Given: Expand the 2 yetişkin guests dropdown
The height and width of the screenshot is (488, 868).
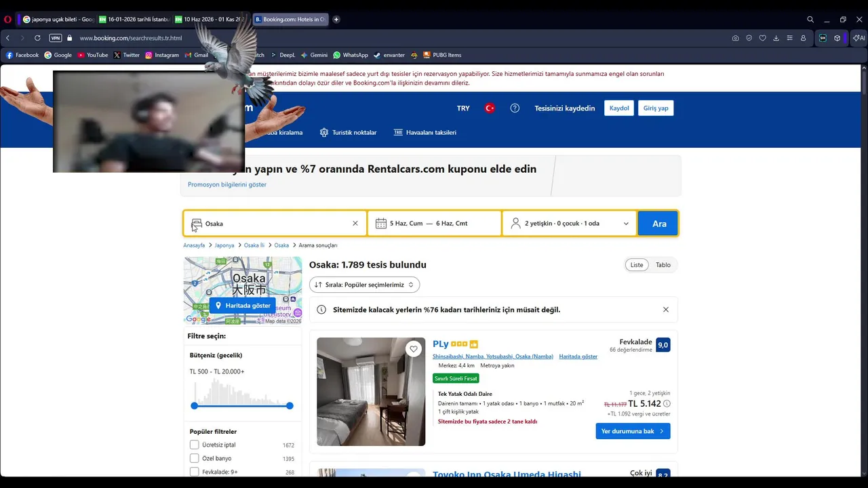Looking at the screenshot, I should click(570, 223).
